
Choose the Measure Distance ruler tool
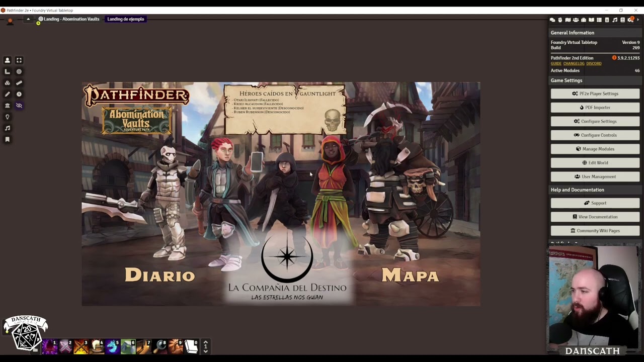(19, 83)
